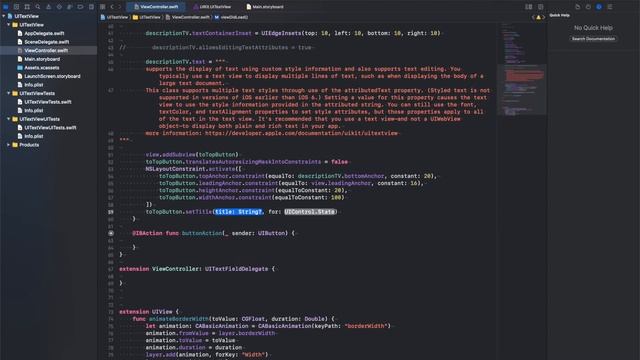
Task: Go back in editor history
Action: point(112,7)
